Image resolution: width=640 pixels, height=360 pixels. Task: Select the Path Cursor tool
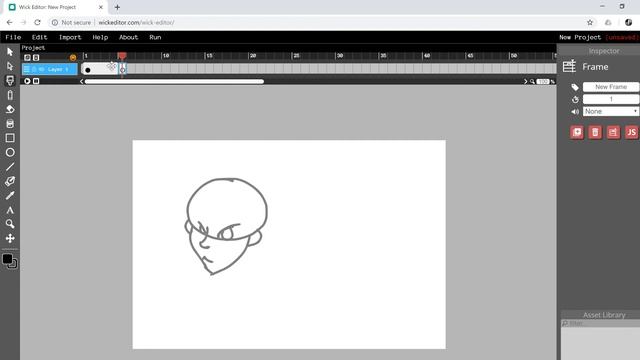pos(10,66)
